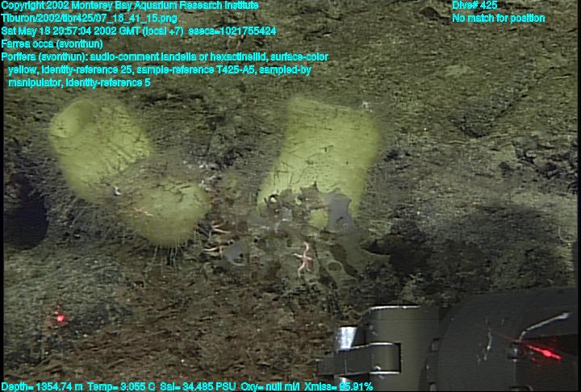Select the Sal= 34.485 PSU reading
The image size is (581, 392).
tap(198, 386)
